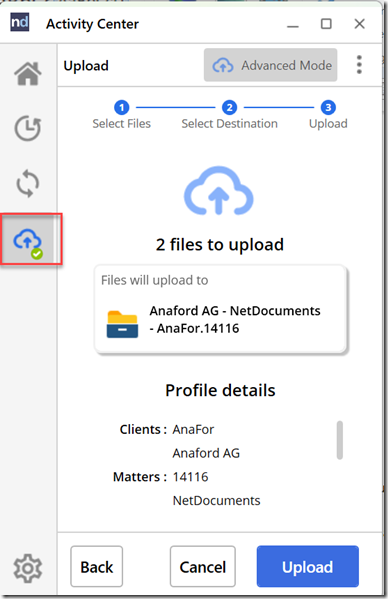
Task: Click the Back button
Action: pos(97,567)
